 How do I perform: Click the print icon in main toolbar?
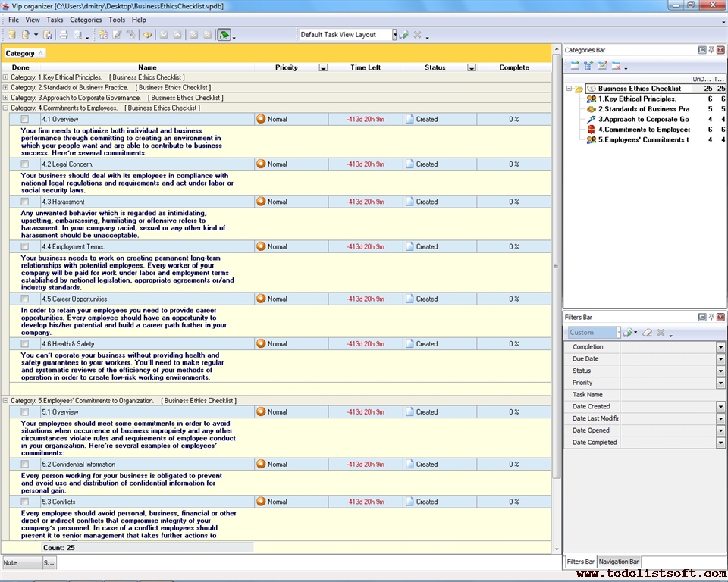point(64,35)
